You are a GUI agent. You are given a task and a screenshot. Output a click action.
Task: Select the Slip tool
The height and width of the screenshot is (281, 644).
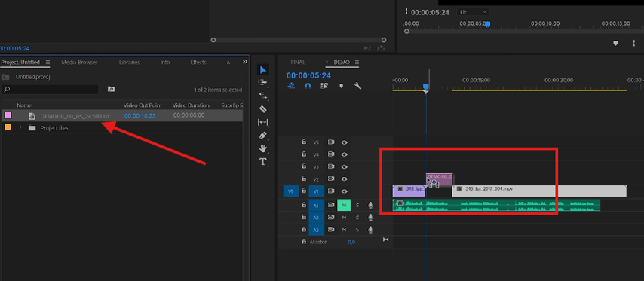tap(263, 122)
